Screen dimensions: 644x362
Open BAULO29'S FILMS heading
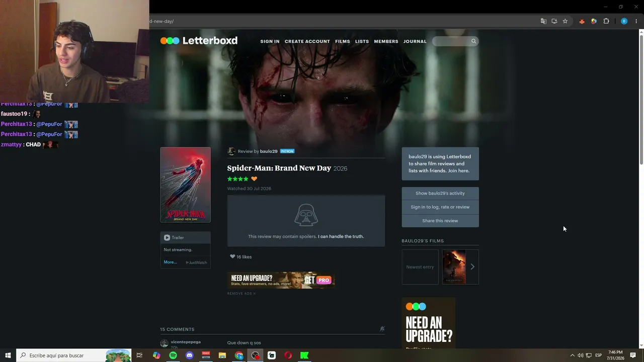tap(423, 241)
